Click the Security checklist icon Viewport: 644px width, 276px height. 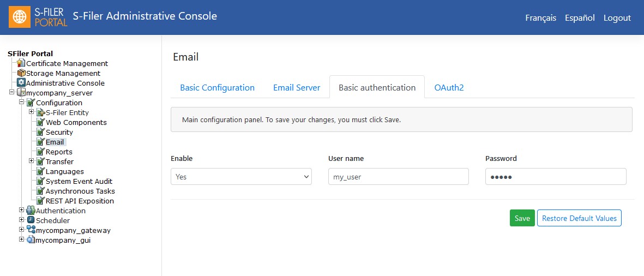(x=41, y=132)
